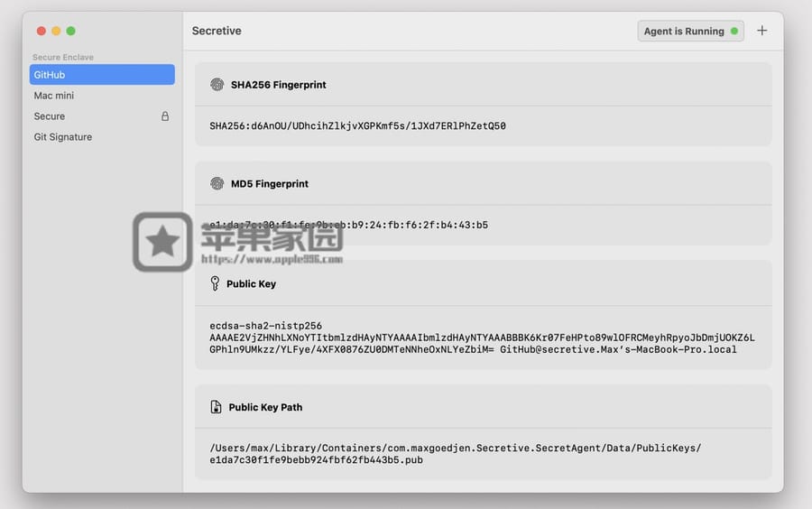Click the SHA256 fingerprint value text
The image size is (812, 509).
coord(357,125)
